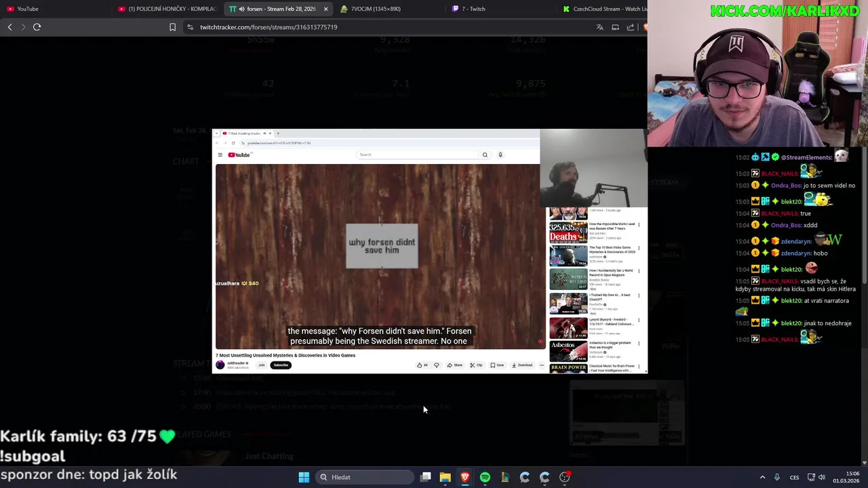Image resolution: width=868 pixels, height=488 pixels.
Task: Click the video title '7 Most Unsettling Unsolved Mysteries'
Action: click(x=285, y=355)
